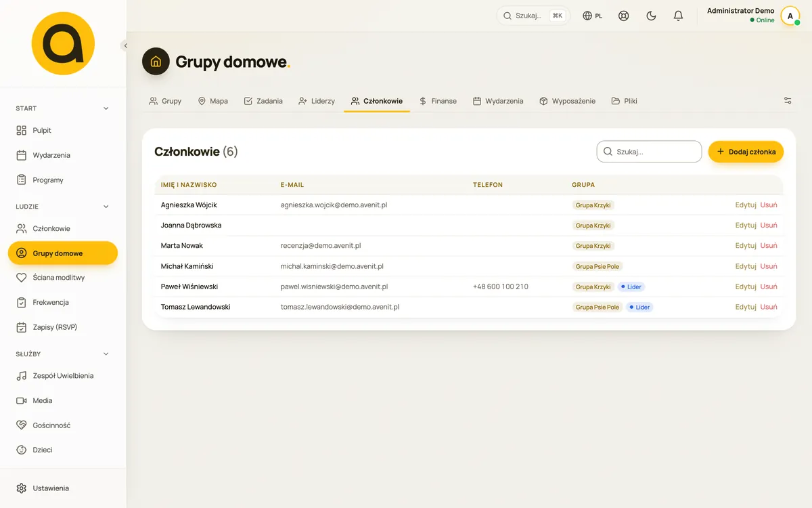Open the Zadania tab
The width and height of the screenshot is (812, 508).
tap(263, 101)
